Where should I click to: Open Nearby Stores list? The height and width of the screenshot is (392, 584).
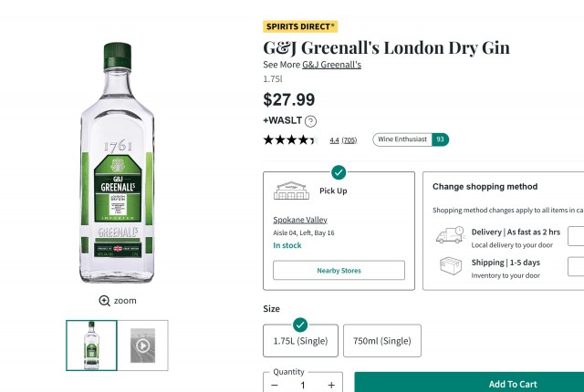point(339,270)
